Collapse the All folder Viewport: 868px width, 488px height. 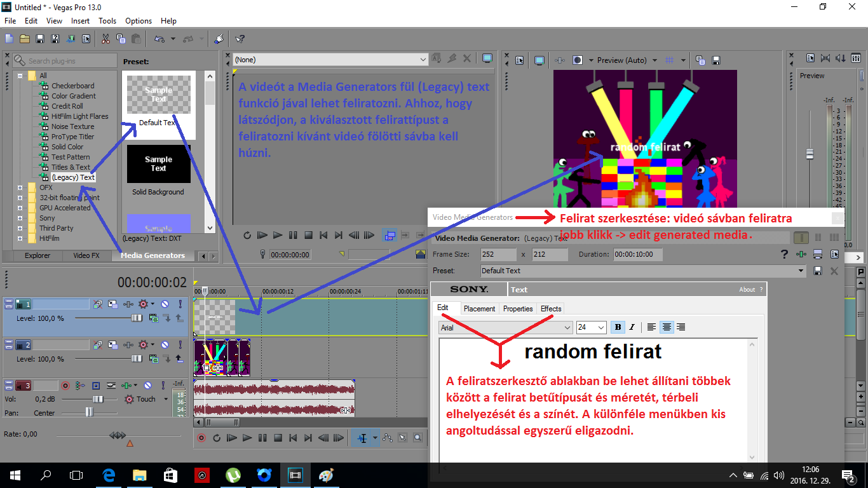click(x=20, y=76)
